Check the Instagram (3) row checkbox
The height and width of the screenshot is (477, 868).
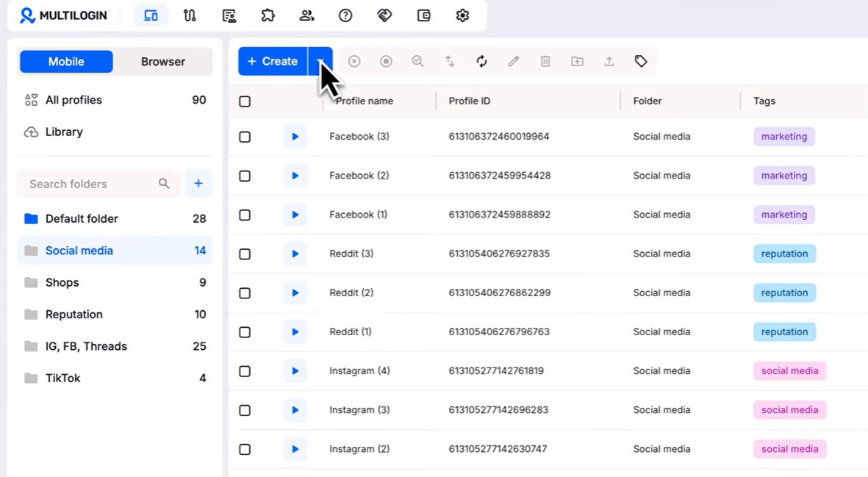[x=245, y=410]
